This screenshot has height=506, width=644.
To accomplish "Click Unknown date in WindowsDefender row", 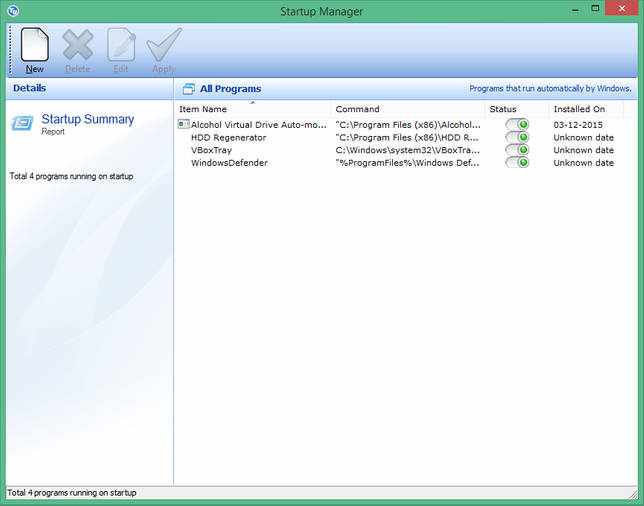I will tap(584, 163).
